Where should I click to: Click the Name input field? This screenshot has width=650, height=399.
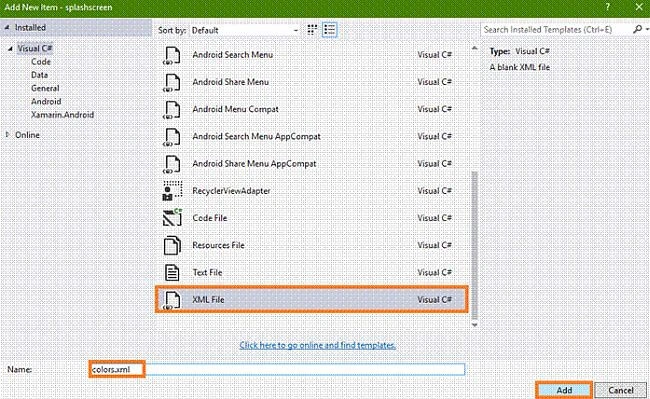(277, 369)
